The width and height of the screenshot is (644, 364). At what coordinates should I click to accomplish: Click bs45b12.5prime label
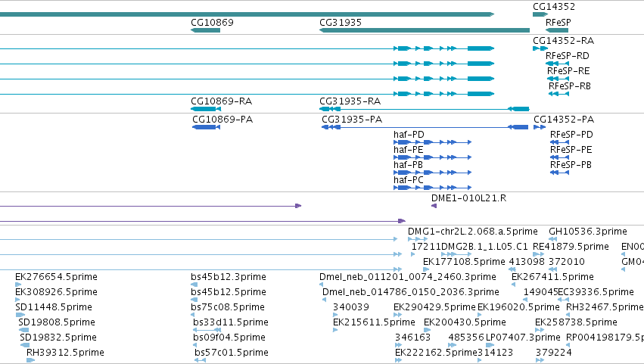[x=229, y=292]
